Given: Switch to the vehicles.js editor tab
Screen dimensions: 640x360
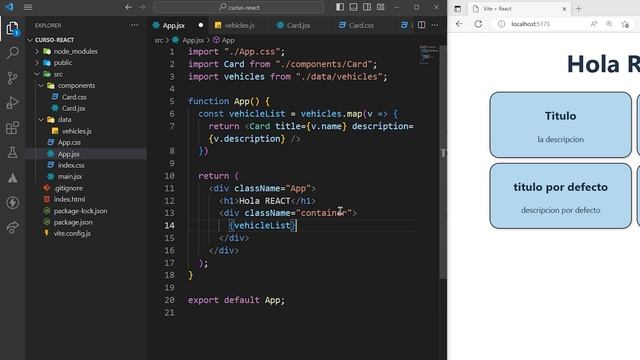Looking at the screenshot, I should [x=239, y=25].
